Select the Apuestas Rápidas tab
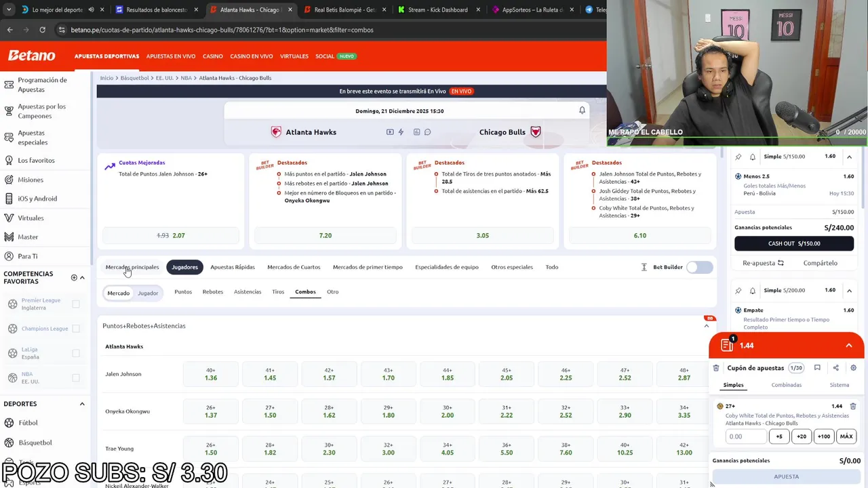This screenshot has width=868, height=488. click(233, 267)
